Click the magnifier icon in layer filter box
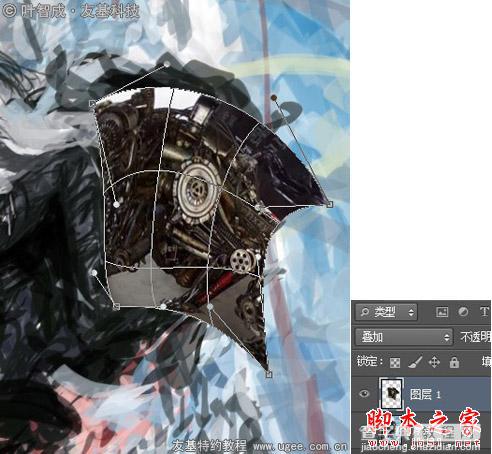The width and height of the screenshot is (492, 454). (365, 312)
